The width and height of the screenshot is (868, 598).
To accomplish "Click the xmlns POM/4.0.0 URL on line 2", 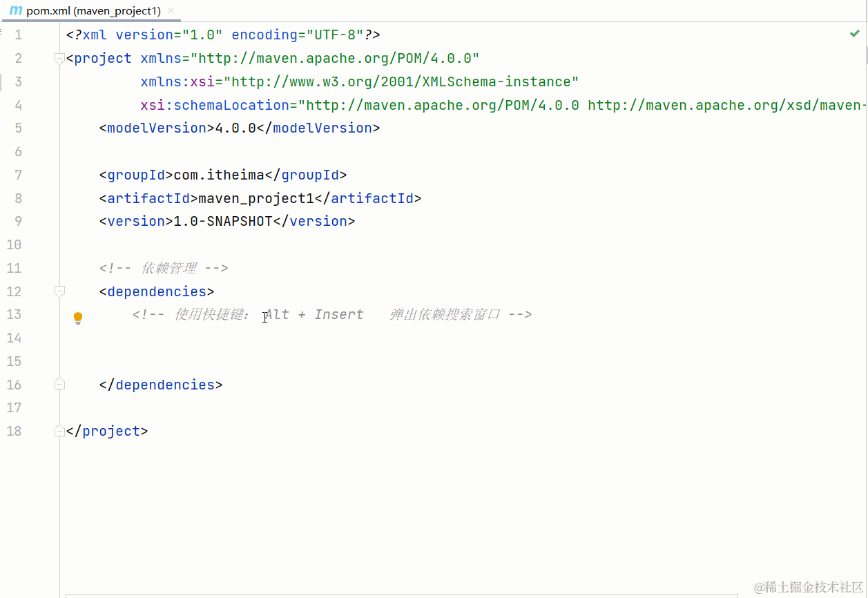I will pyautogui.click(x=335, y=59).
